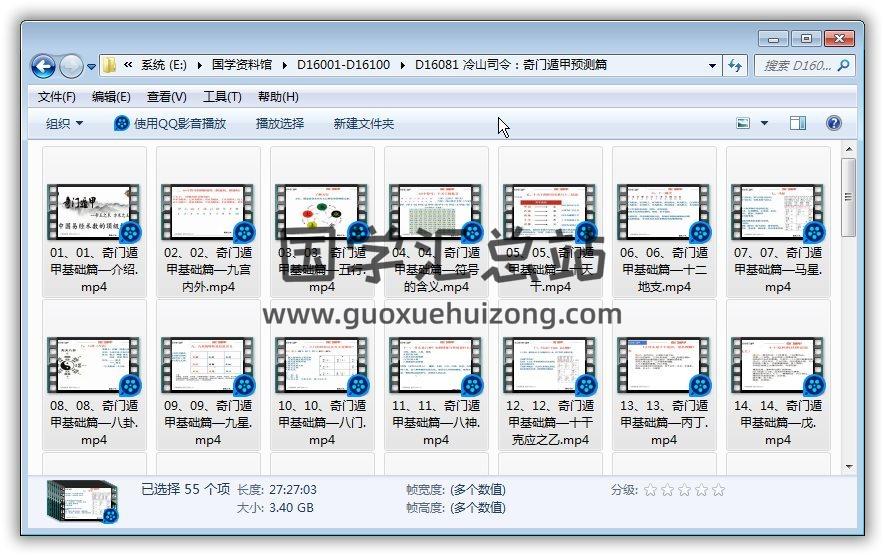The height and width of the screenshot is (556, 885).
Task: Click the 已选择 55 个项 text
Action: pos(185,489)
